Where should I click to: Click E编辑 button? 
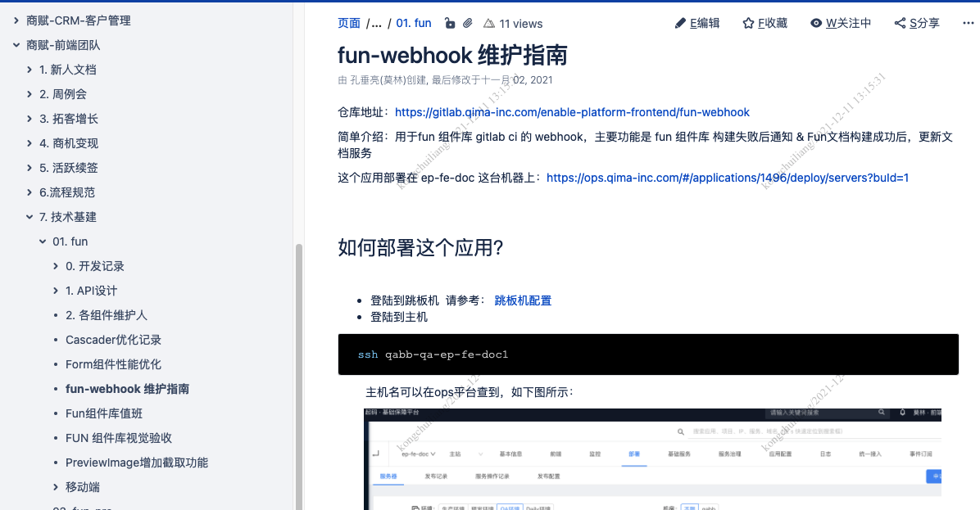pyautogui.click(x=697, y=23)
